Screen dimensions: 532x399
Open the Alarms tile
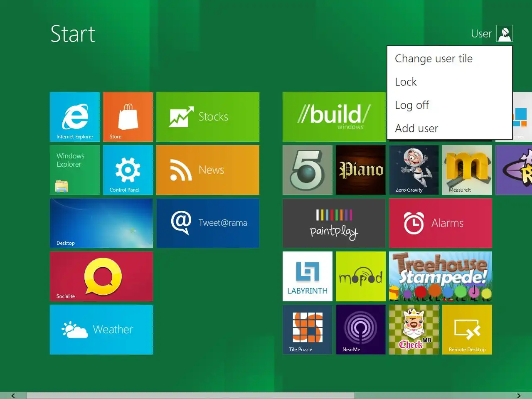(x=441, y=223)
